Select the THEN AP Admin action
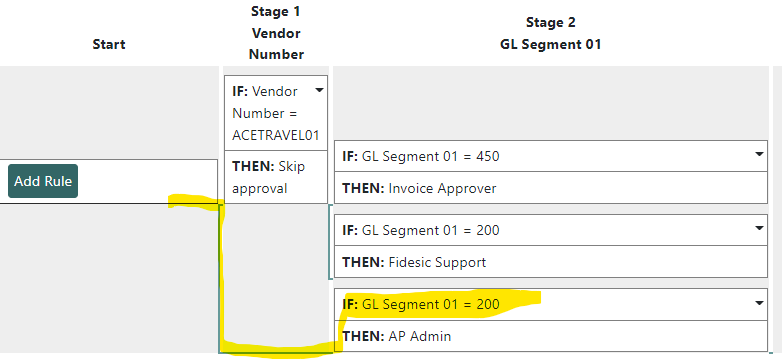 [551, 336]
